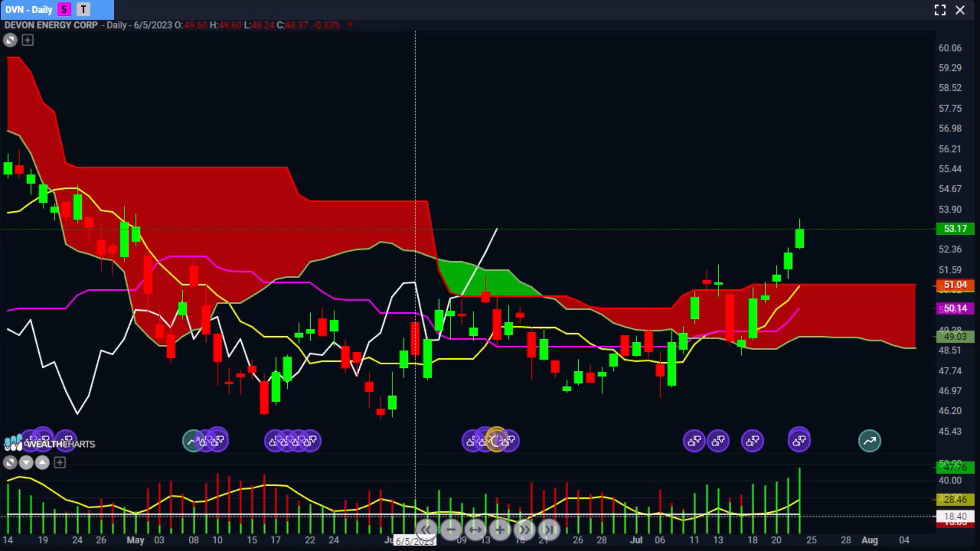Click the horizontal fit-width arrows button
Screen dimensions: 980x551
pyautogui.click(x=475, y=530)
